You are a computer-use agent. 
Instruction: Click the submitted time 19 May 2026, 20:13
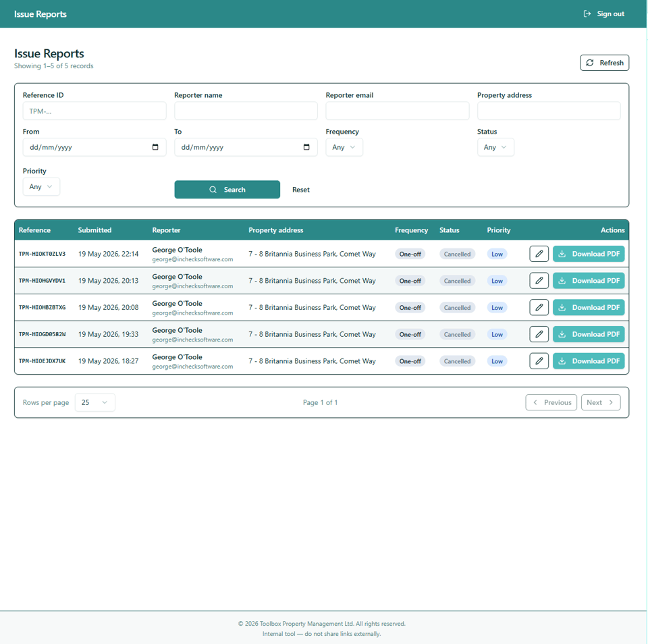pos(108,281)
